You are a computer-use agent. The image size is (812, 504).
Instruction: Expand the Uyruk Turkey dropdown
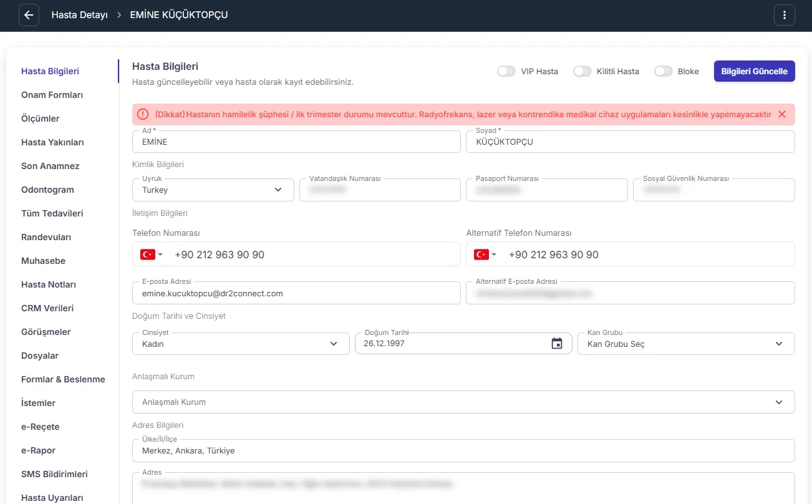click(x=213, y=190)
